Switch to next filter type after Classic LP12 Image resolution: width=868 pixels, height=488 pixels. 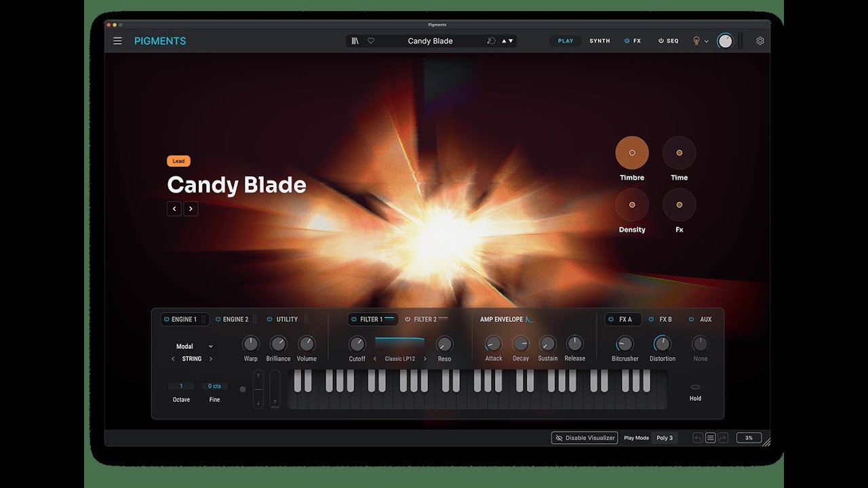(425, 359)
